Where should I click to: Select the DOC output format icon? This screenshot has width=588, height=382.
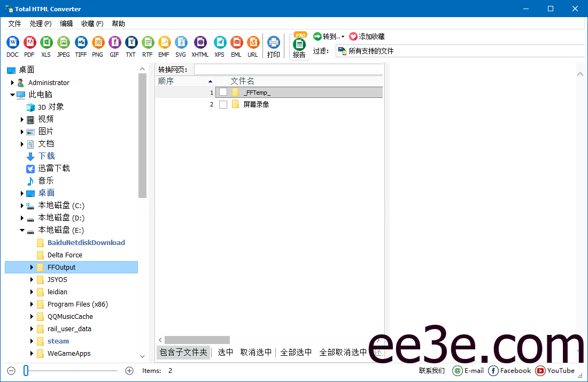click(x=12, y=42)
